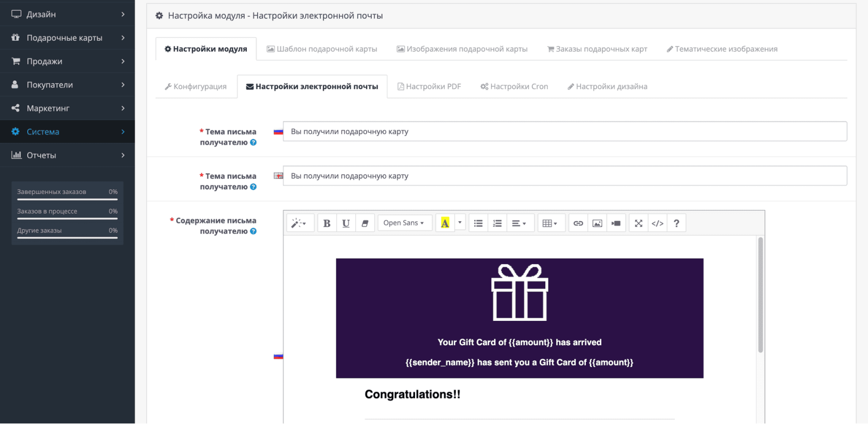The width and height of the screenshot is (868, 424).
Task: Open the Покупатели sidebar menu
Action: [67, 85]
